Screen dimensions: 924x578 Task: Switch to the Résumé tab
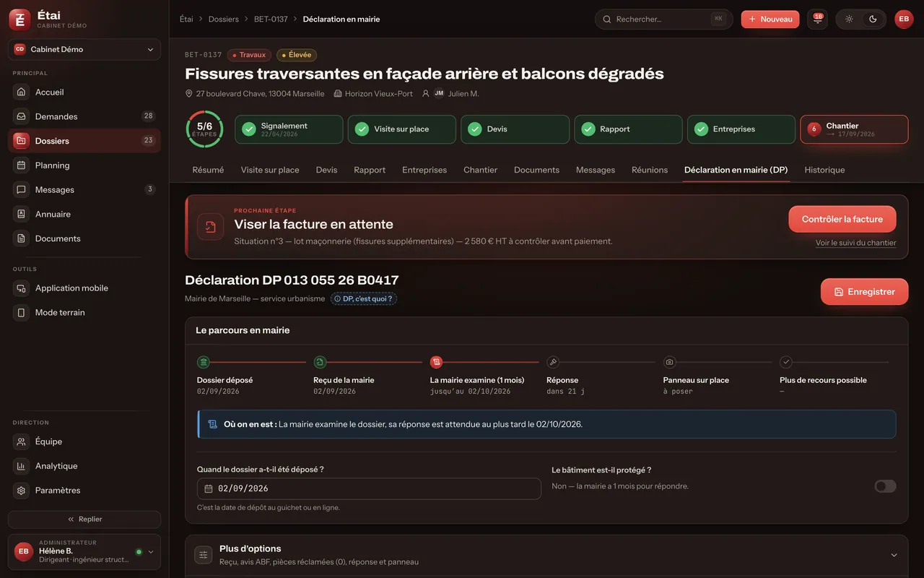[x=208, y=170]
